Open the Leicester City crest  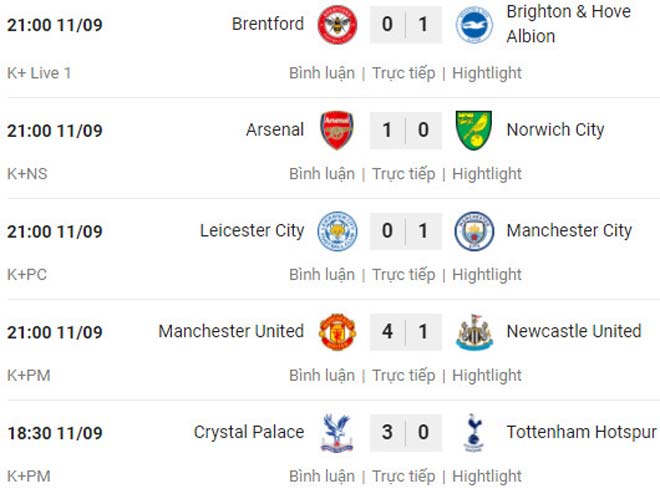[x=337, y=231]
